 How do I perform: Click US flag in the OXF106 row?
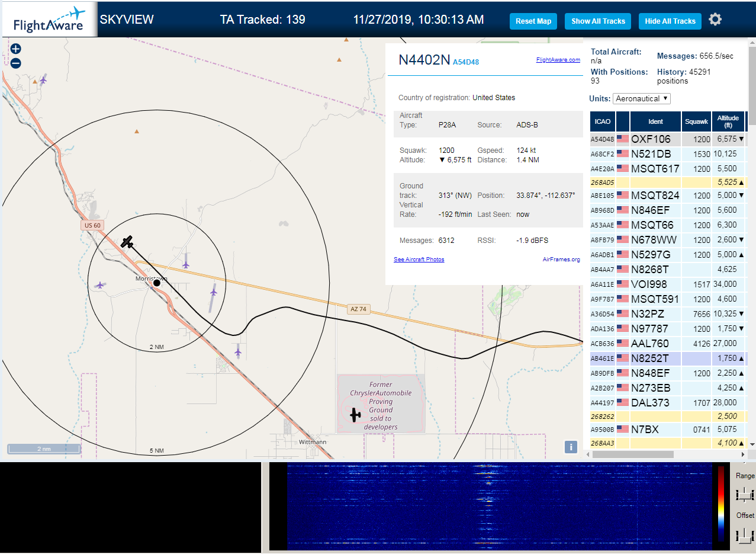(x=623, y=139)
